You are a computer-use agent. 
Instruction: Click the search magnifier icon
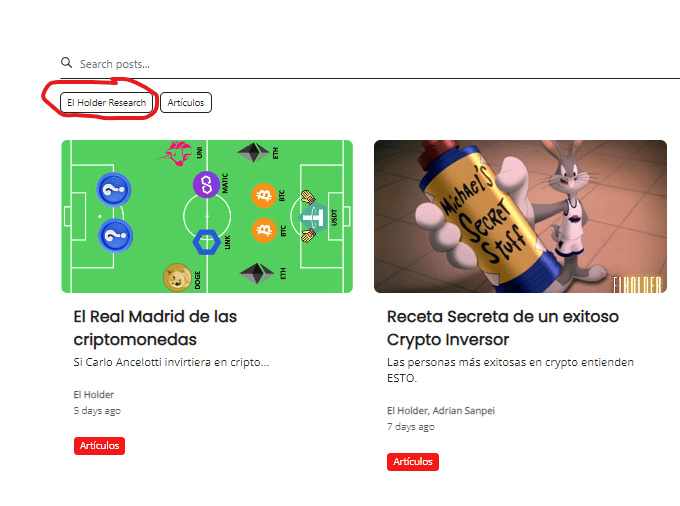66,63
